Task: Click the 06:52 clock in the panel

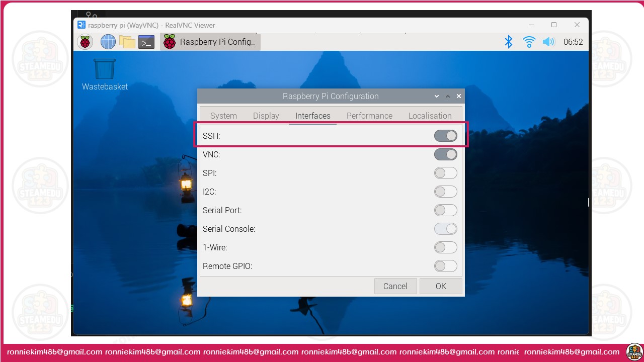Action: (x=573, y=42)
